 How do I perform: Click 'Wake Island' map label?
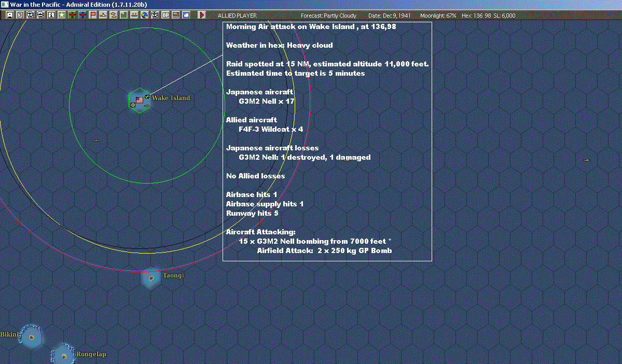(x=171, y=98)
